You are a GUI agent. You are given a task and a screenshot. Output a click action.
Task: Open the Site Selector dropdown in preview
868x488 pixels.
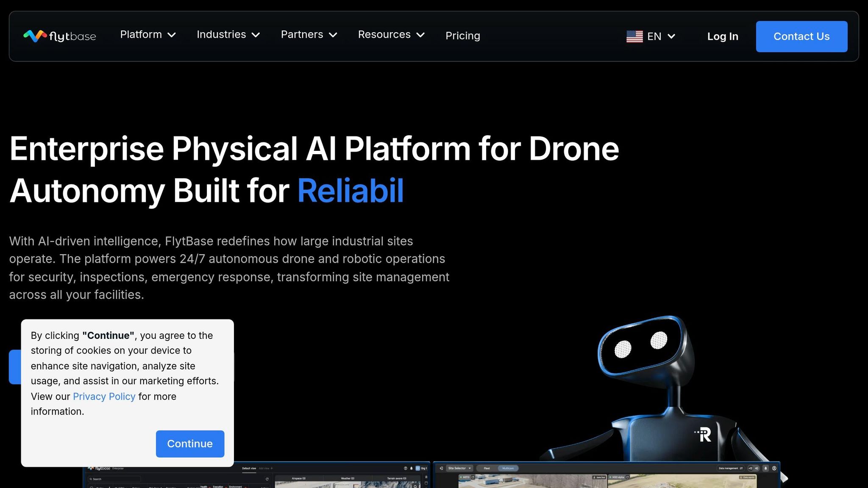(x=460, y=468)
